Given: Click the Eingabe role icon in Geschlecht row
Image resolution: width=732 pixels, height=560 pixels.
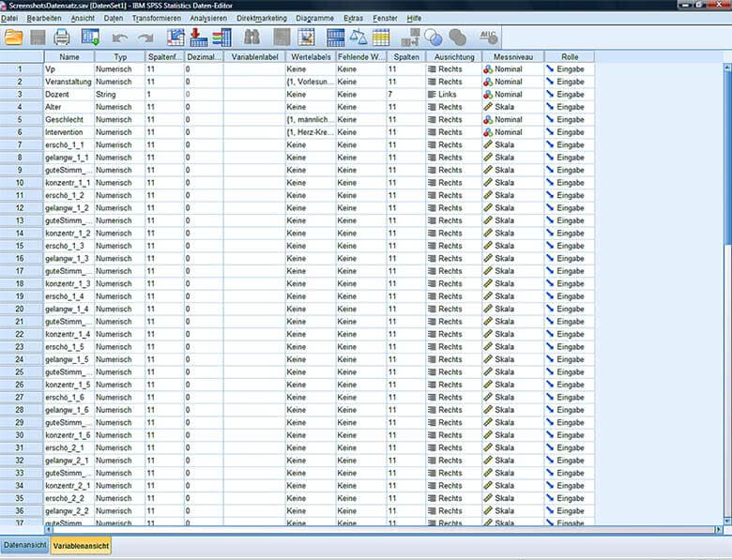Looking at the screenshot, I should pos(550,119).
